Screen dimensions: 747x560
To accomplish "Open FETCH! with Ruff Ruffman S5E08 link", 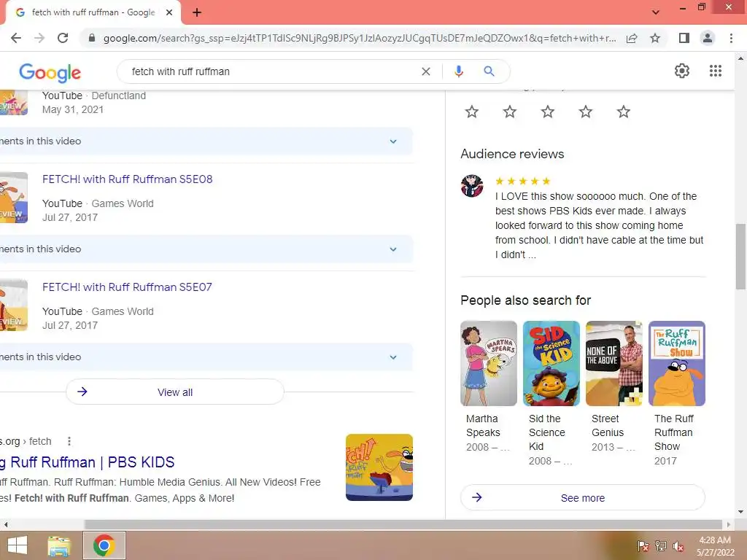I will tap(127, 179).
